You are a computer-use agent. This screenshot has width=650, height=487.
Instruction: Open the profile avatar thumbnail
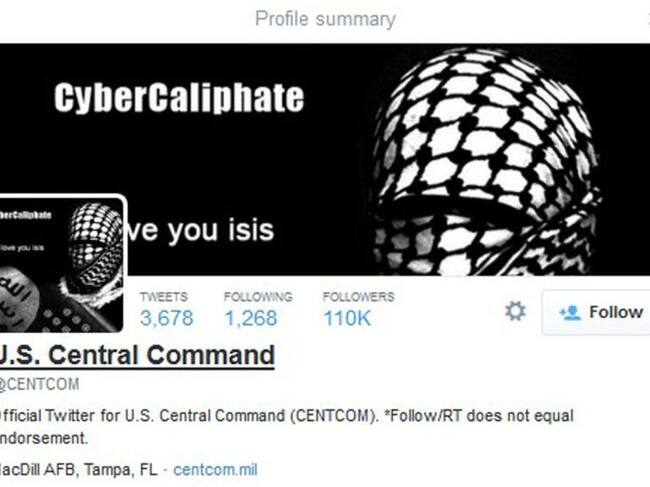(61, 264)
